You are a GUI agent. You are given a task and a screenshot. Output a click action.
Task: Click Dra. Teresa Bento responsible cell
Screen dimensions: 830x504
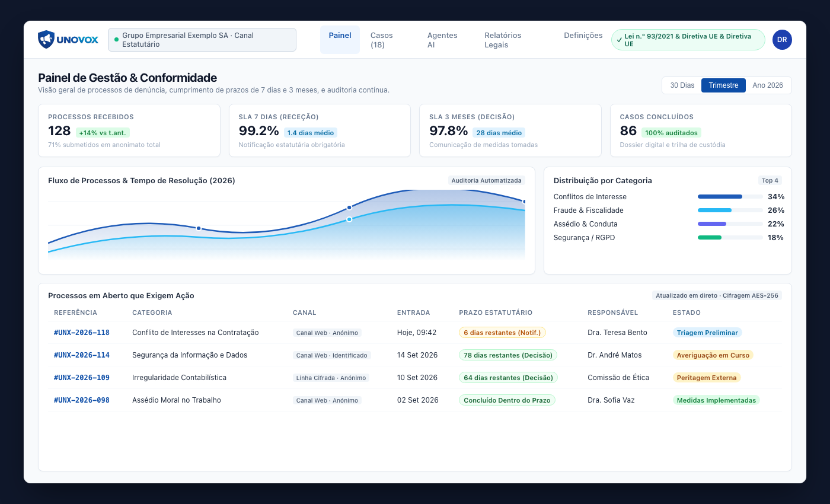[x=617, y=333]
